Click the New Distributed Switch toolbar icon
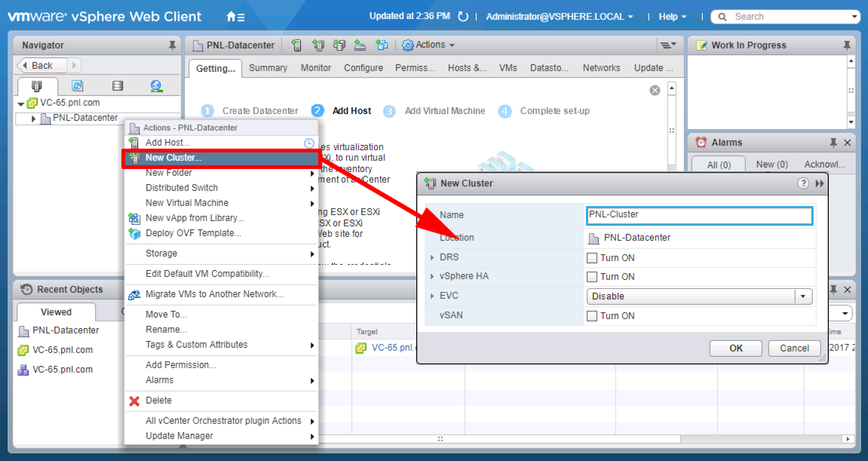The image size is (868, 461). [x=360, y=45]
